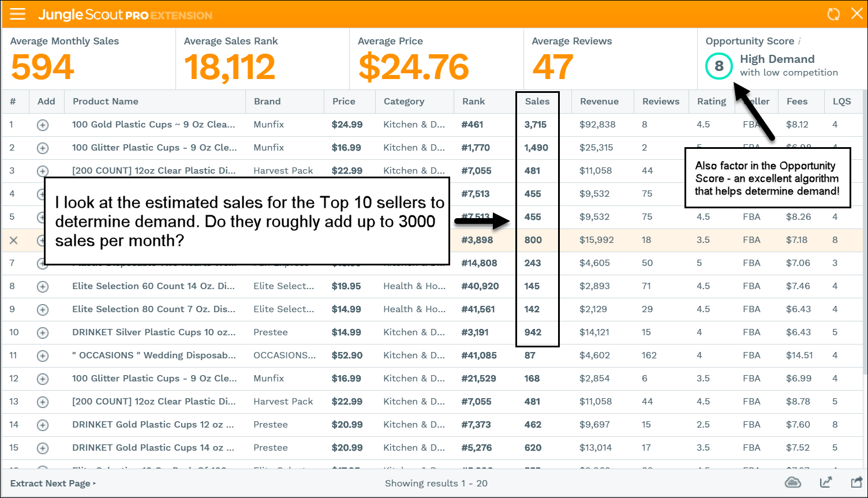The image size is (868, 498).
Task: Click the rank cell "#3,898"
Action: pyautogui.click(x=477, y=240)
